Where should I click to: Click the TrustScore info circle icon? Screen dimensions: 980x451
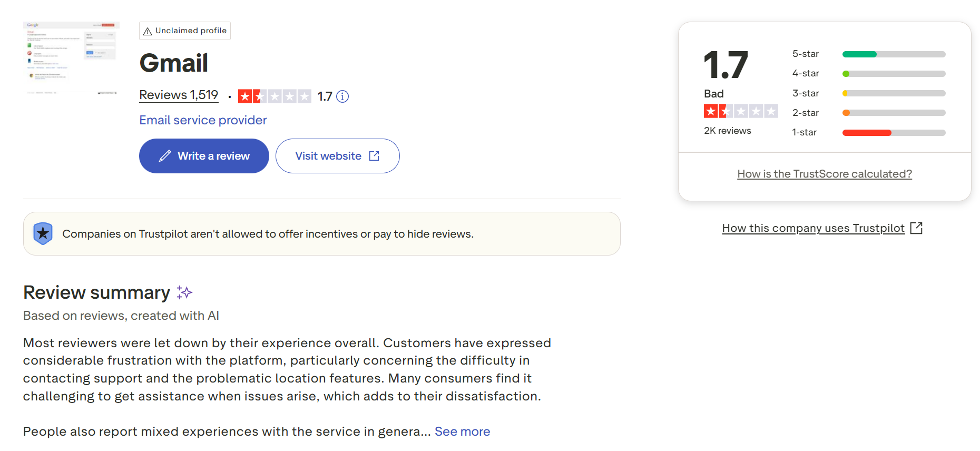coord(342,96)
